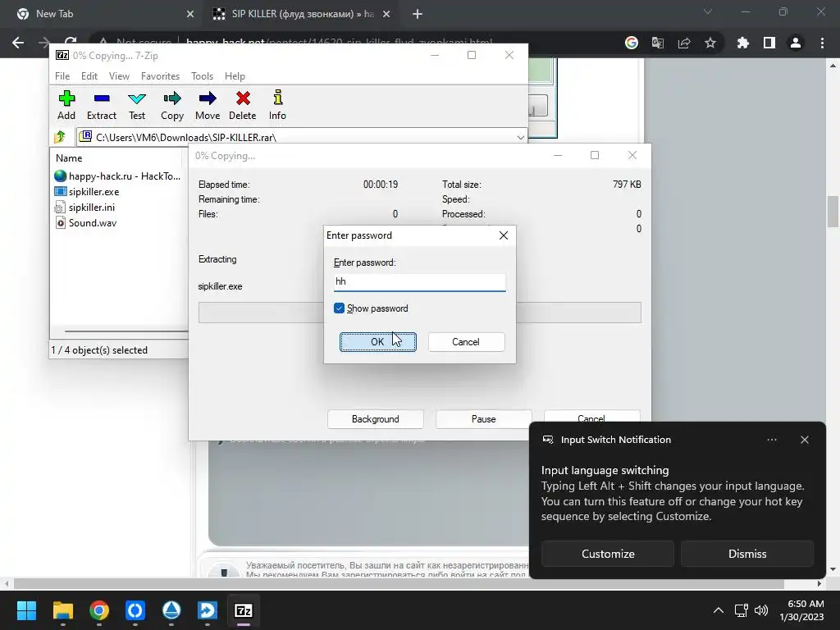This screenshot has height=630, width=840.
Task: Open the Favorites menu
Action: [160, 76]
